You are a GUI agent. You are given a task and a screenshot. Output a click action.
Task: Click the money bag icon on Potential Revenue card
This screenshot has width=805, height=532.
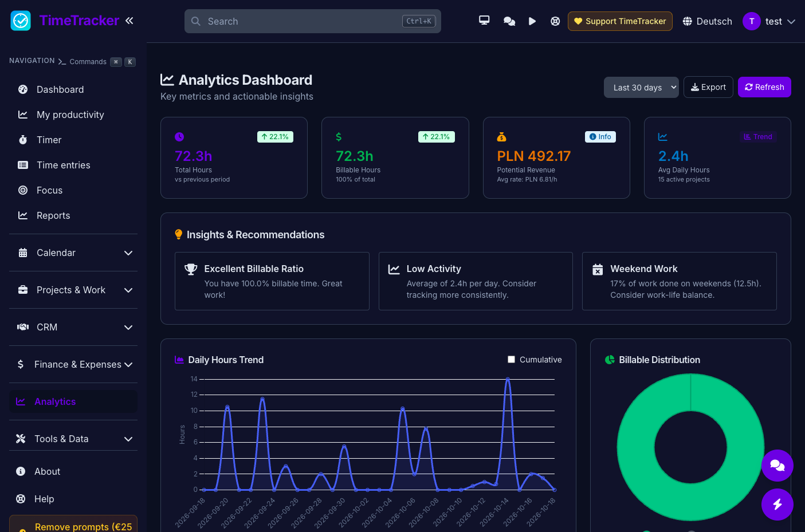pos(501,137)
